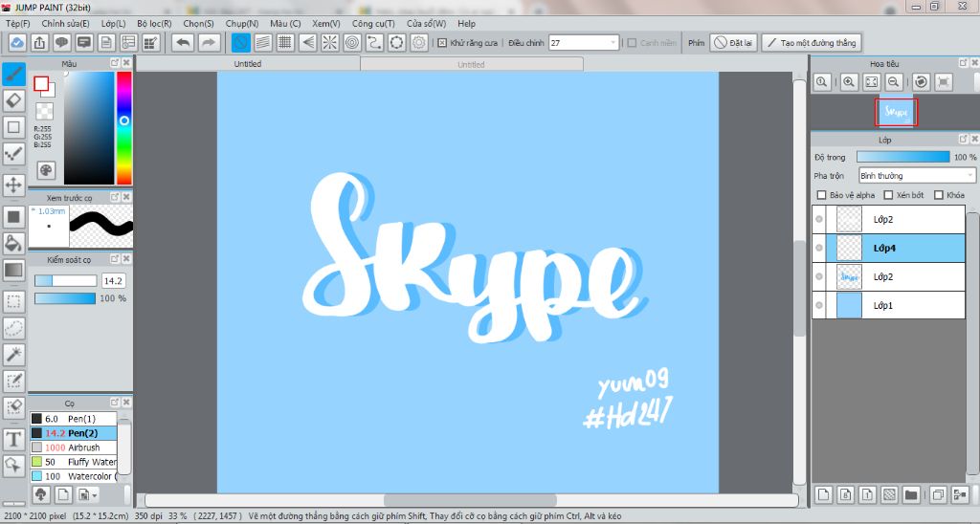Screen dimensions: 980x524
Task: Click the Tạo một đường thẳng button
Action: (x=812, y=42)
